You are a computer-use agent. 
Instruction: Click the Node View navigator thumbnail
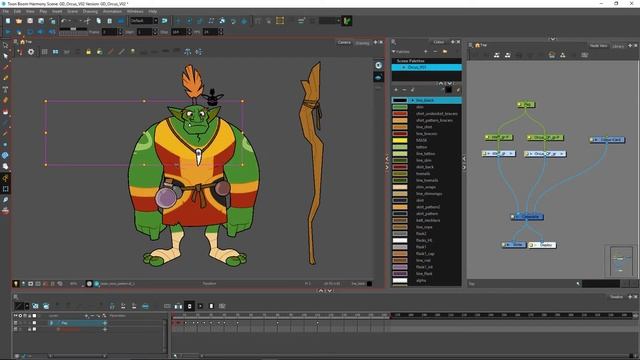click(620, 261)
